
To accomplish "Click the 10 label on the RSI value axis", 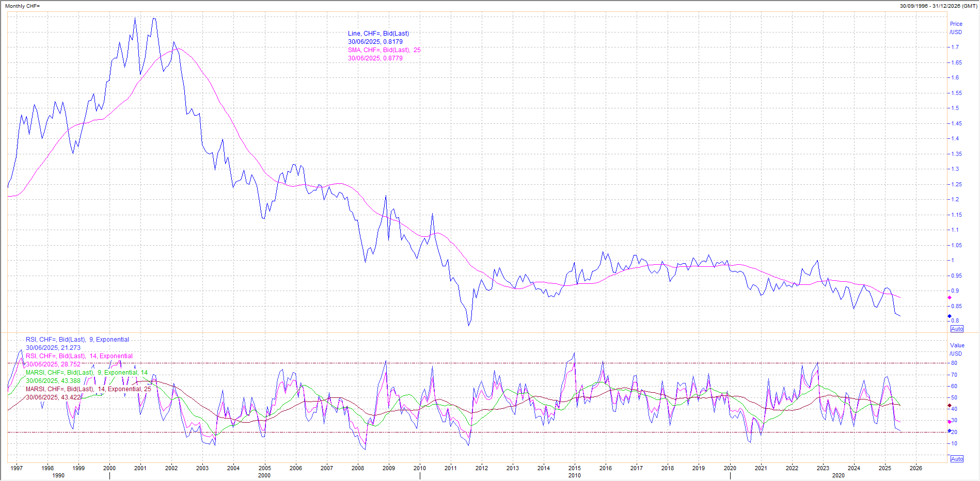I will (x=954, y=443).
